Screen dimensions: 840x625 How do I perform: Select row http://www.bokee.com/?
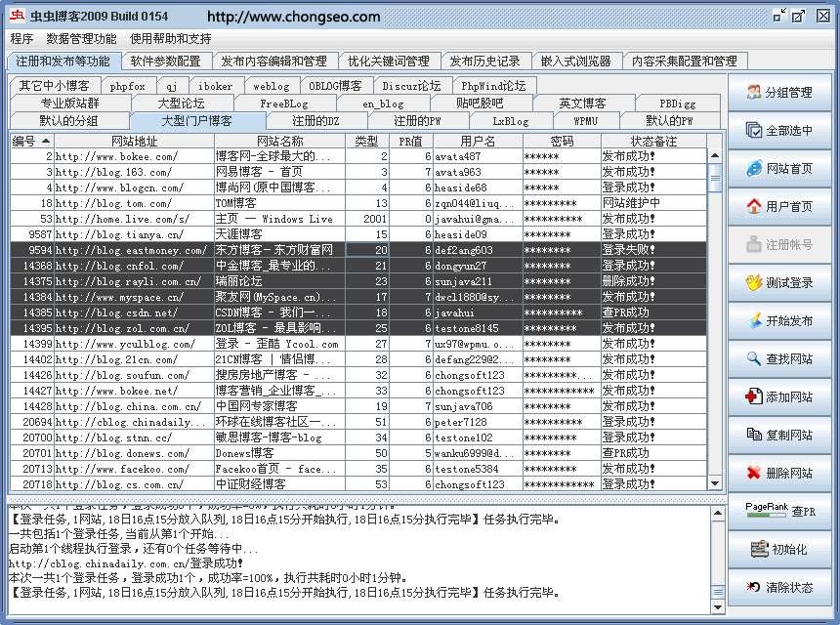click(358, 156)
